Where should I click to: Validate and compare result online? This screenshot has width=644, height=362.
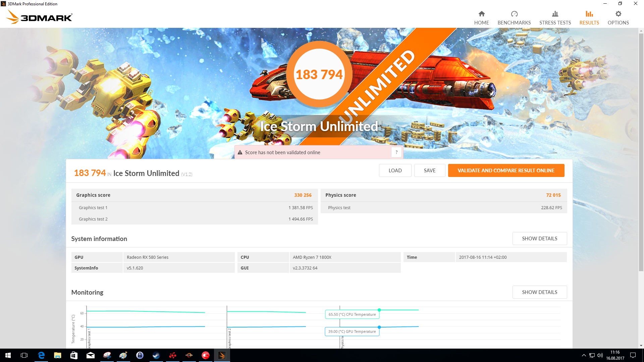coord(506,171)
